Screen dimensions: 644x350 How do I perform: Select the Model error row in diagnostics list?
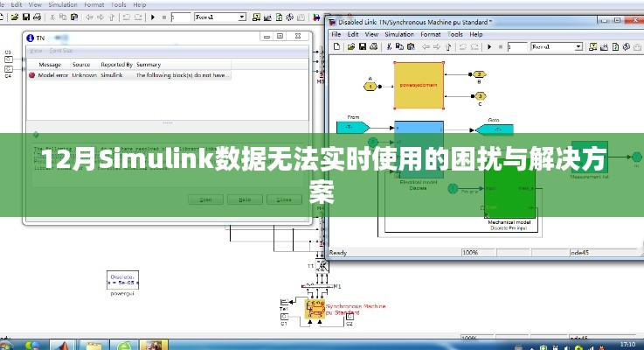point(129,75)
